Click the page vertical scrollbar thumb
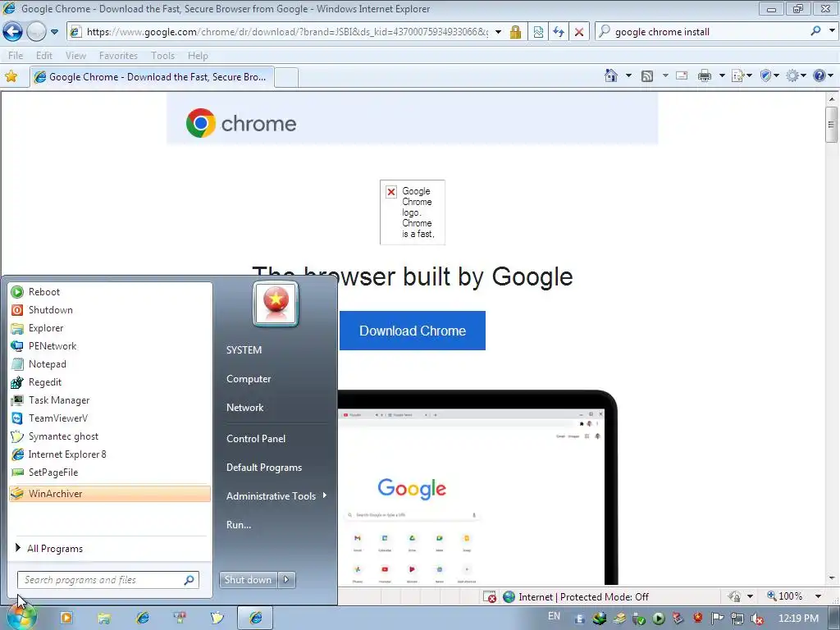Viewport: 840px width, 630px height. pyautogui.click(x=832, y=125)
